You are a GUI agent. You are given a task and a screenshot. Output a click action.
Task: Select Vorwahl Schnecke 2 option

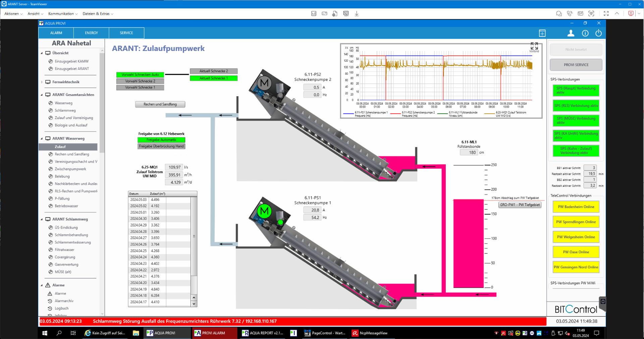click(x=140, y=81)
